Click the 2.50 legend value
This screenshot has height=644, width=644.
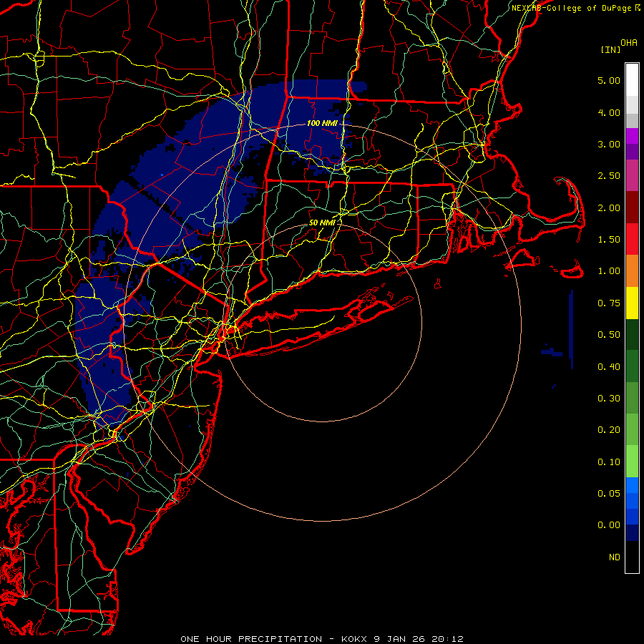click(609, 176)
